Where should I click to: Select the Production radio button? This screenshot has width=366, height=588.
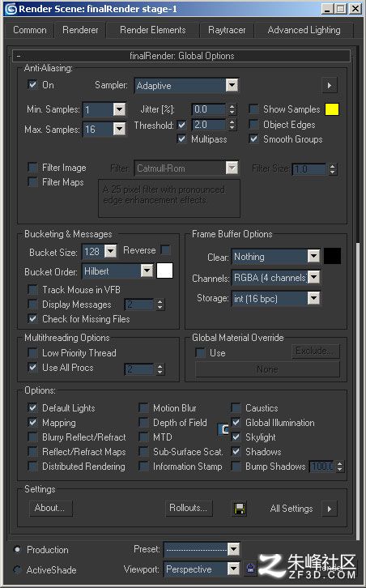(x=17, y=549)
